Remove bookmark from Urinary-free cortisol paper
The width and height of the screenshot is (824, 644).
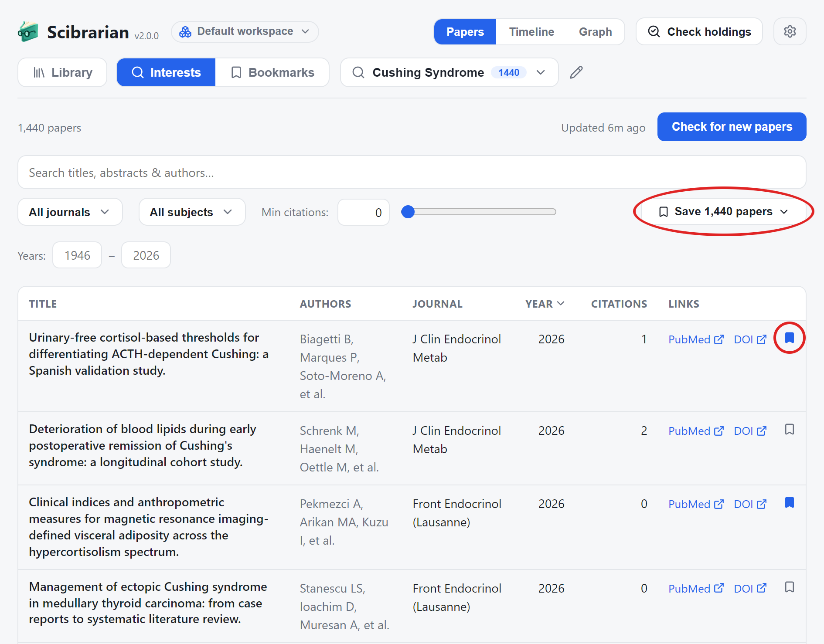pyautogui.click(x=789, y=338)
